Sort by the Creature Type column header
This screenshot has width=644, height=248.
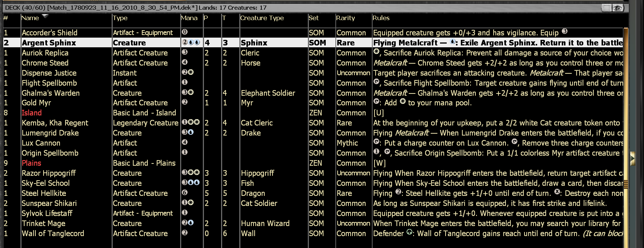(x=262, y=18)
